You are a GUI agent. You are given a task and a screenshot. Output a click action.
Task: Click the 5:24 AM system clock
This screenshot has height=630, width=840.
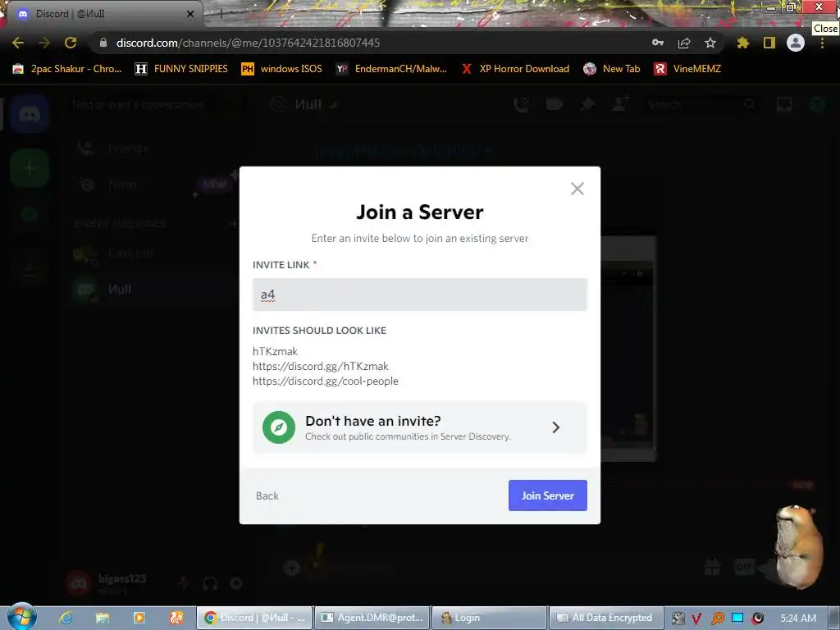click(x=798, y=619)
